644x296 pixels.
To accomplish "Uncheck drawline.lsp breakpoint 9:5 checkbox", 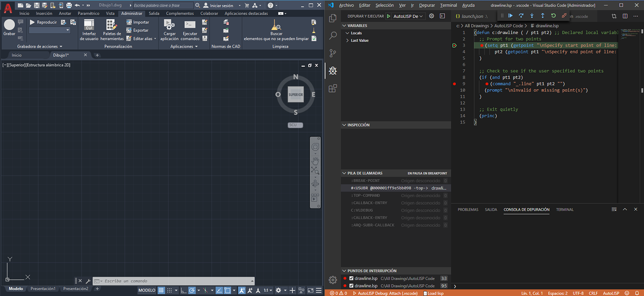I will [x=351, y=286].
